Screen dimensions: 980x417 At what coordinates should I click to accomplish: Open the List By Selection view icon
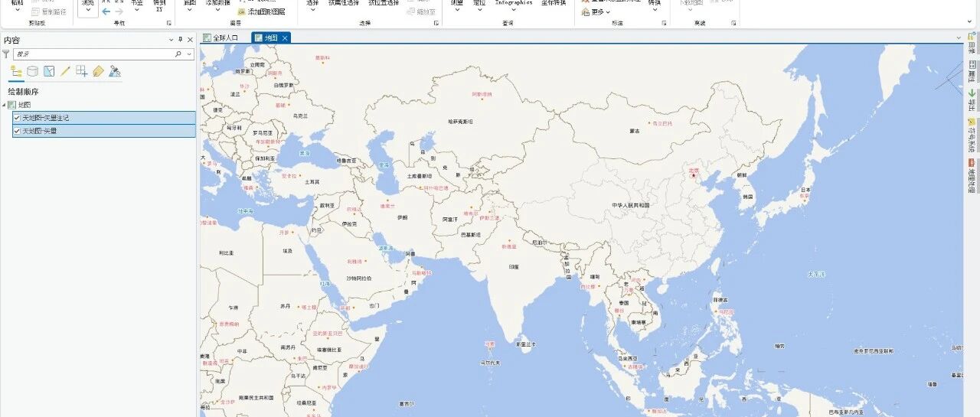click(x=49, y=71)
